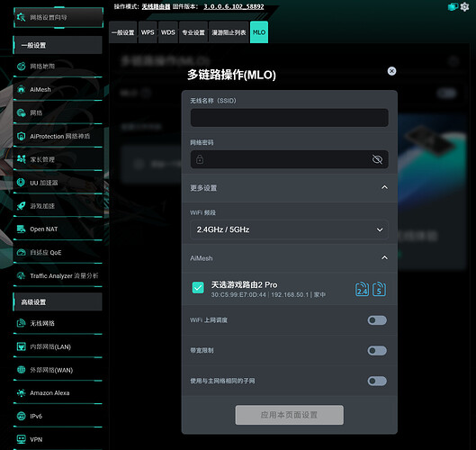The image size is (476, 450).
Task: Open the AiMesh sidebar icon
Action: [21, 90]
